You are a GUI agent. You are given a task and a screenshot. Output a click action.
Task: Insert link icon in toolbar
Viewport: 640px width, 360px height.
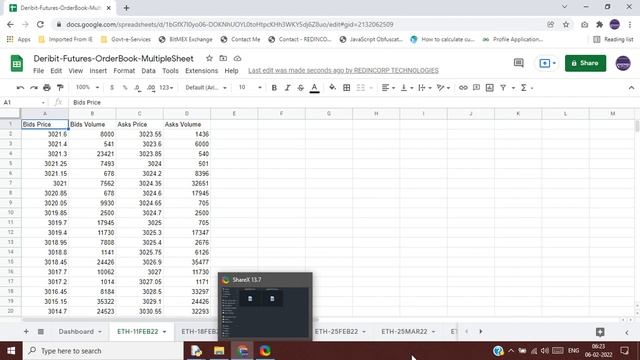pos(463,88)
